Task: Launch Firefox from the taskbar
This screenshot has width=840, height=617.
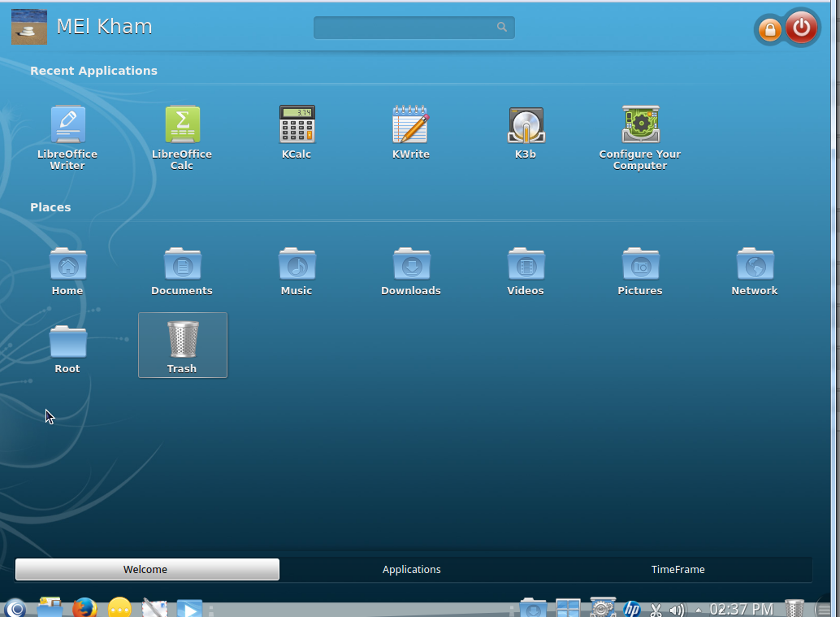Action: pyautogui.click(x=84, y=608)
